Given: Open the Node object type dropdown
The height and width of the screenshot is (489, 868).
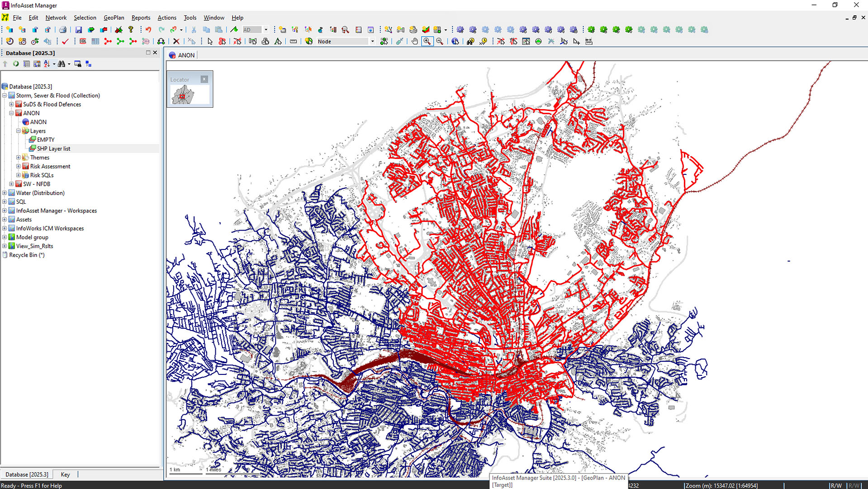Looking at the screenshot, I should click(x=373, y=42).
